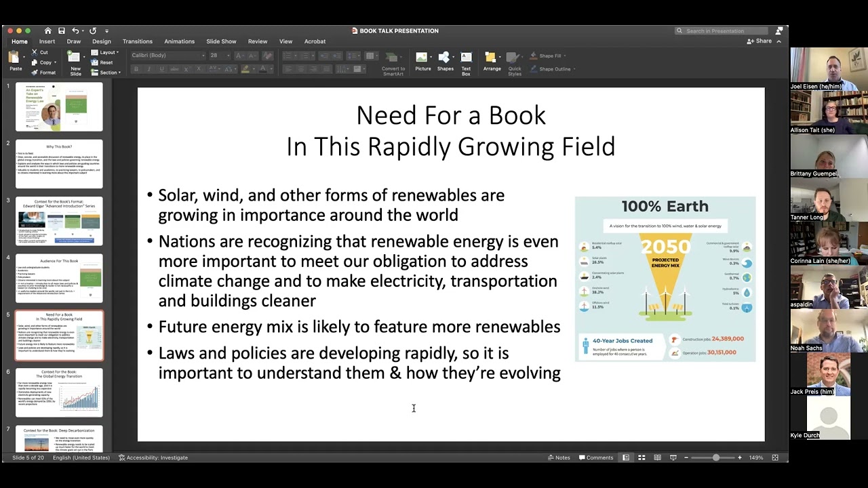868x488 pixels.
Task: Insert a Text Box
Action: [x=466, y=63]
